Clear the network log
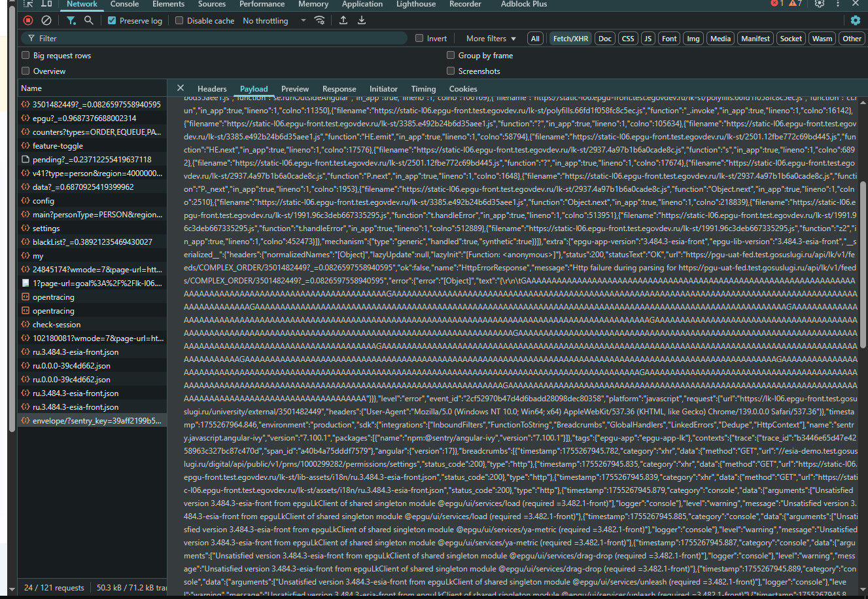This screenshot has width=868, height=599. point(46,20)
